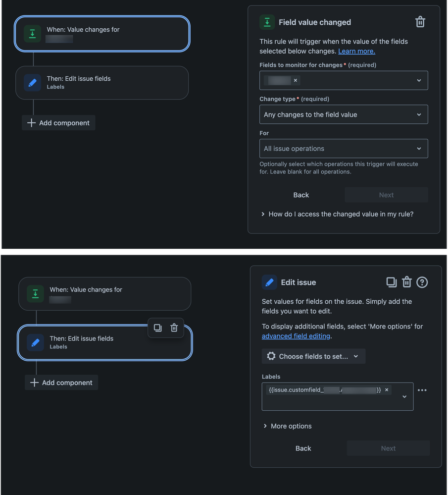This screenshot has height=495, width=448.
Task: Duplicate the Edit issue action via copy icon
Action: point(392,281)
